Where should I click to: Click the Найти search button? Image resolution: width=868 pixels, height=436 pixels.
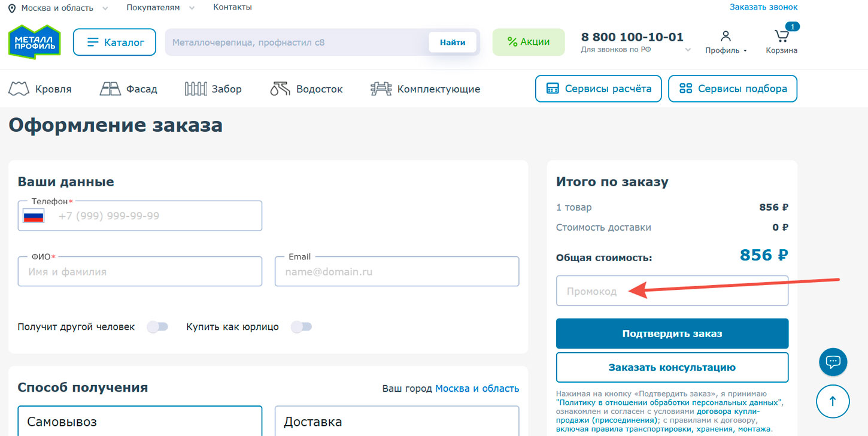(x=453, y=43)
